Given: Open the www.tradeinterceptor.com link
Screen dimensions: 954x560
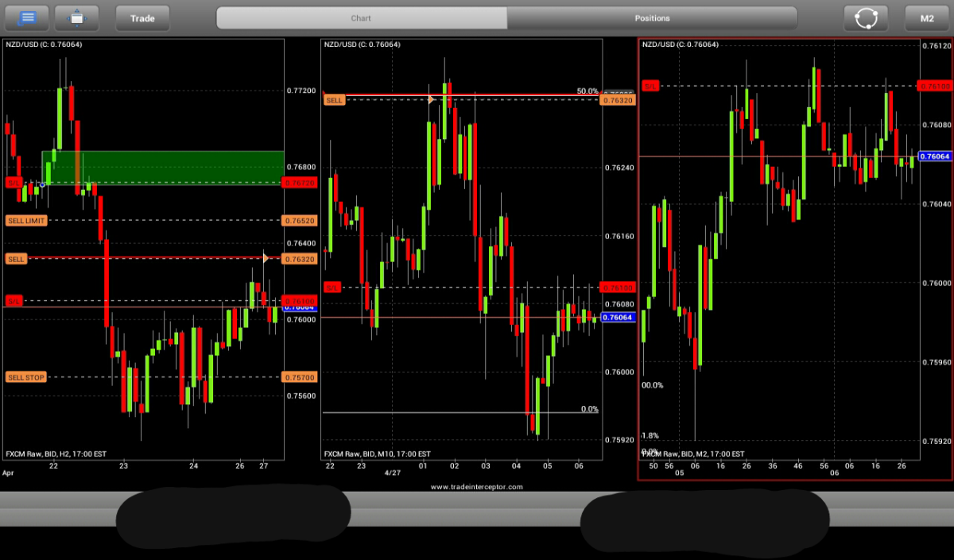Looking at the screenshot, I should click(x=477, y=487).
